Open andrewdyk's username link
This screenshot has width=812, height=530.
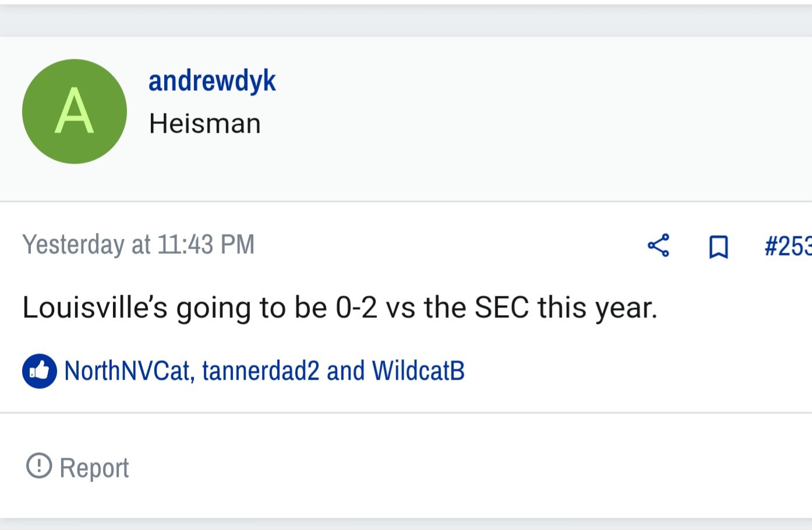coord(212,80)
